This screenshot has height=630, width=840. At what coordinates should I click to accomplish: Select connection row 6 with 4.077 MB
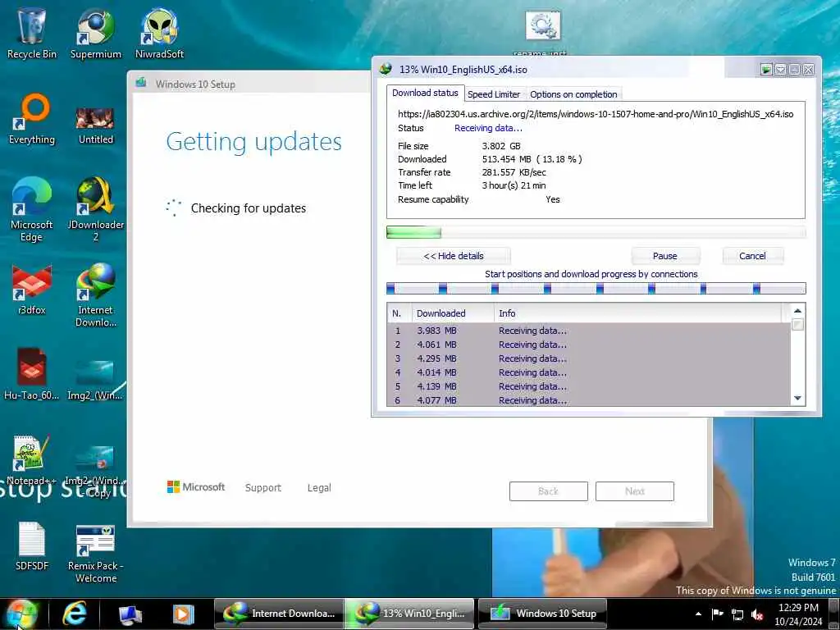click(588, 399)
